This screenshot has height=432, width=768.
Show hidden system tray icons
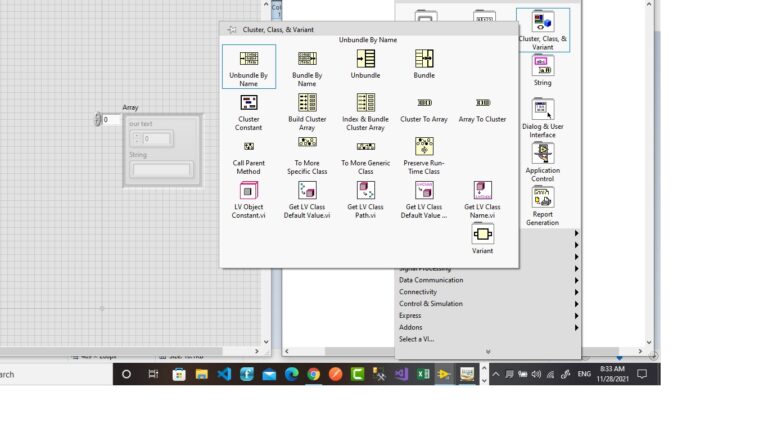[496, 374]
